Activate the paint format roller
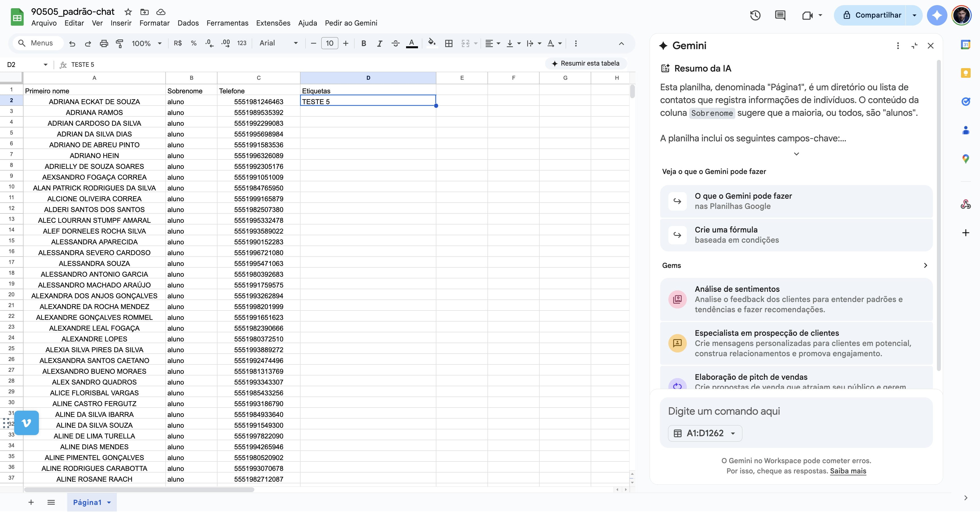 [x=119, y=43]
